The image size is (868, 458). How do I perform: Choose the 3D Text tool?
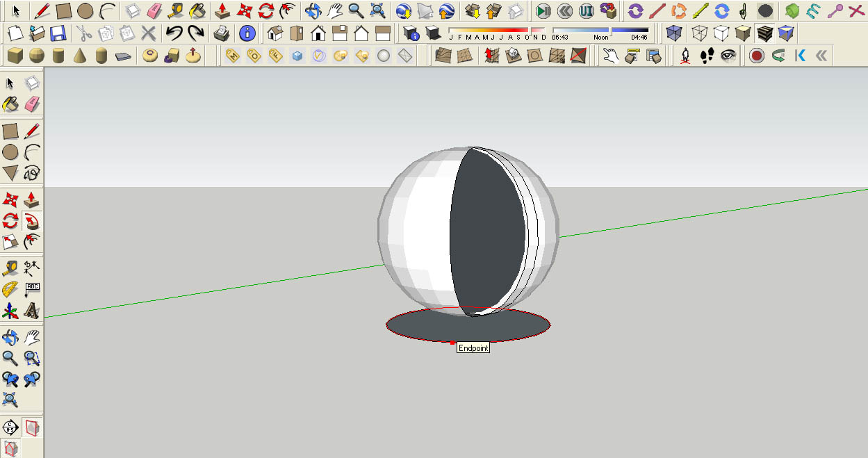pos(31,310)
